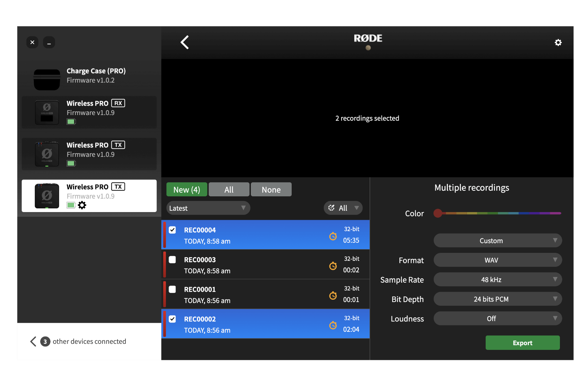This screenshot has width=588, height=386.
Task: Click the back arrow at top left
Action: pos(185,42)
